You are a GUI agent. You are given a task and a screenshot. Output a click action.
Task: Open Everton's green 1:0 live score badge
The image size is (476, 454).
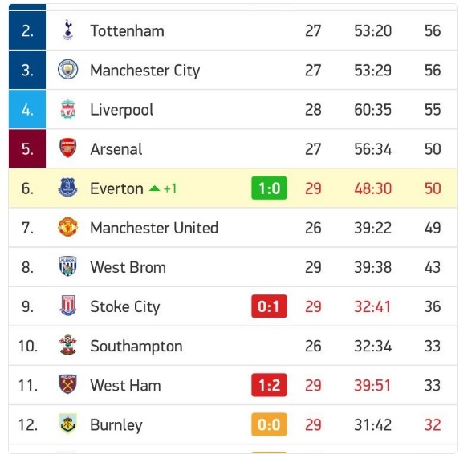tap(269, 188)
